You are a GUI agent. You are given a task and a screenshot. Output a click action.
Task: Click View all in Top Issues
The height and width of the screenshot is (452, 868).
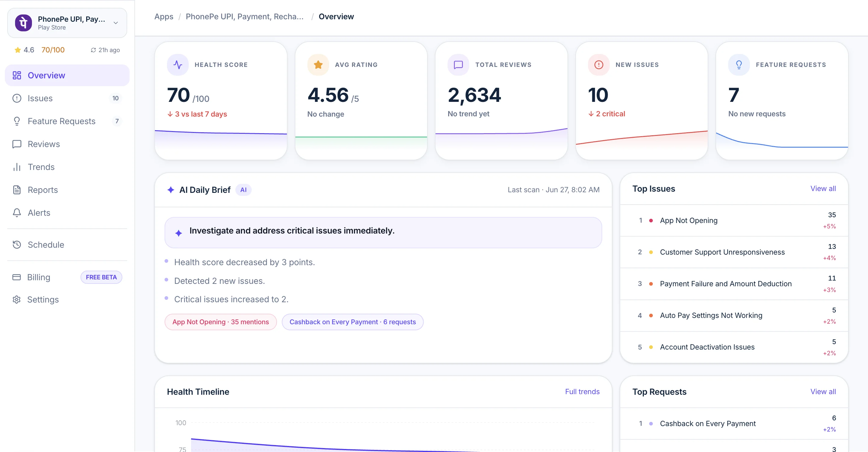[823, 189]
